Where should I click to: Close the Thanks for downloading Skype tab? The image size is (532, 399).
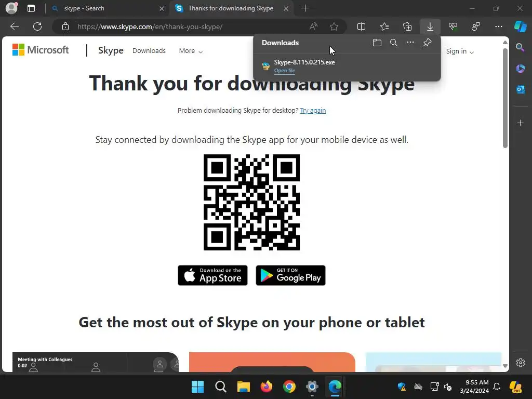point(286,8)
